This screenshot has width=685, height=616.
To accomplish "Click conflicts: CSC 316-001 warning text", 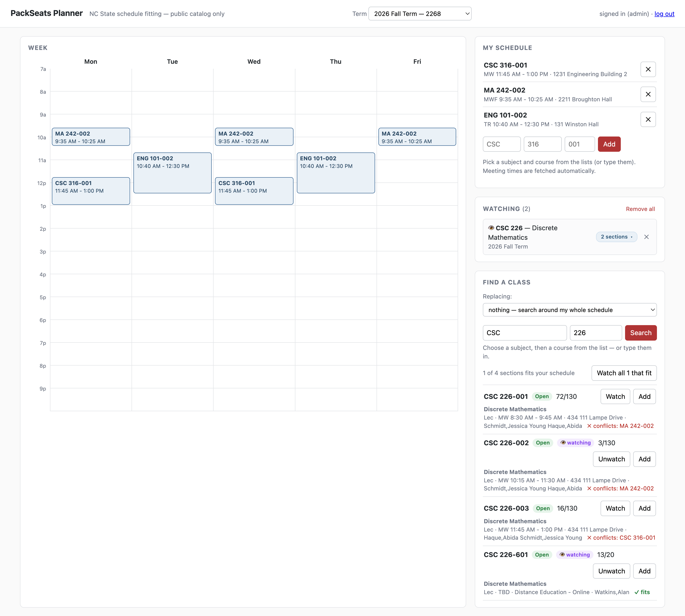I will tap(621, 538).
